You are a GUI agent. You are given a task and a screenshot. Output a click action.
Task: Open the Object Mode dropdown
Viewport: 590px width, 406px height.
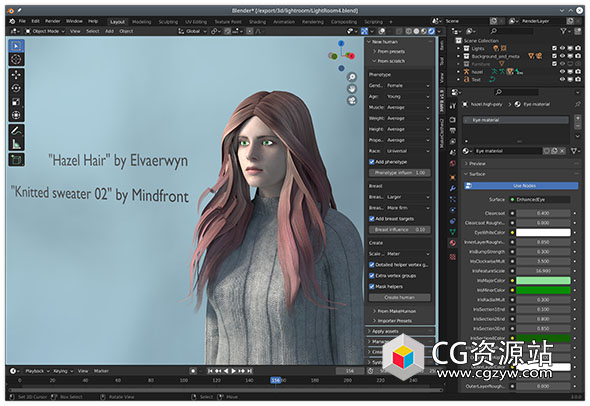point(45,31)
